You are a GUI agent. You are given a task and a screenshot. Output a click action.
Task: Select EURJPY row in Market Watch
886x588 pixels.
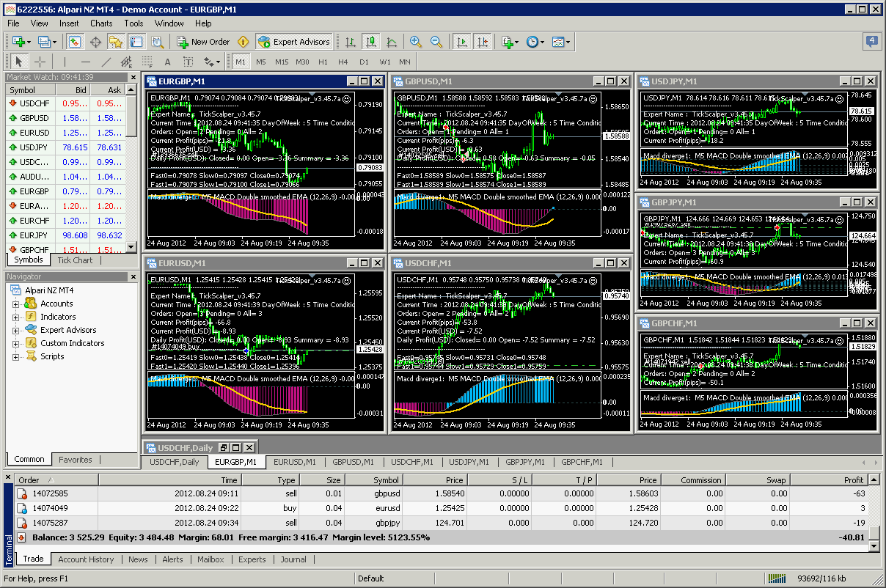[66, 235]
